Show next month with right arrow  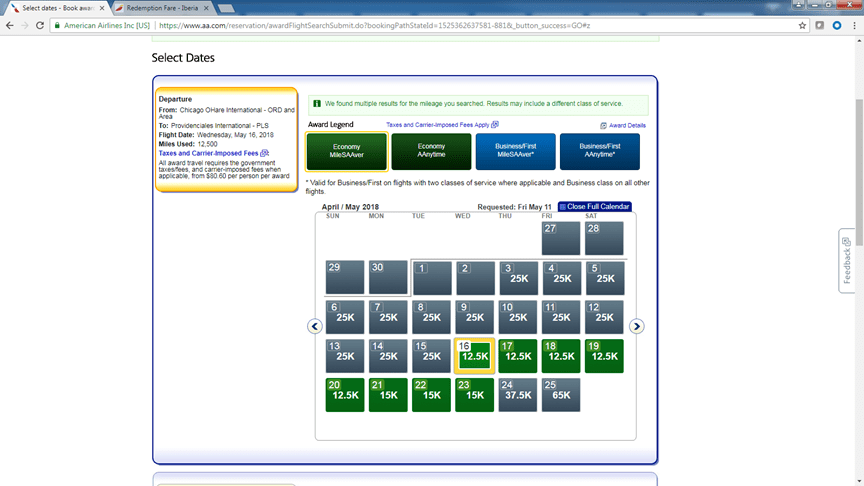pyautogui.click(x=636, y=326)
